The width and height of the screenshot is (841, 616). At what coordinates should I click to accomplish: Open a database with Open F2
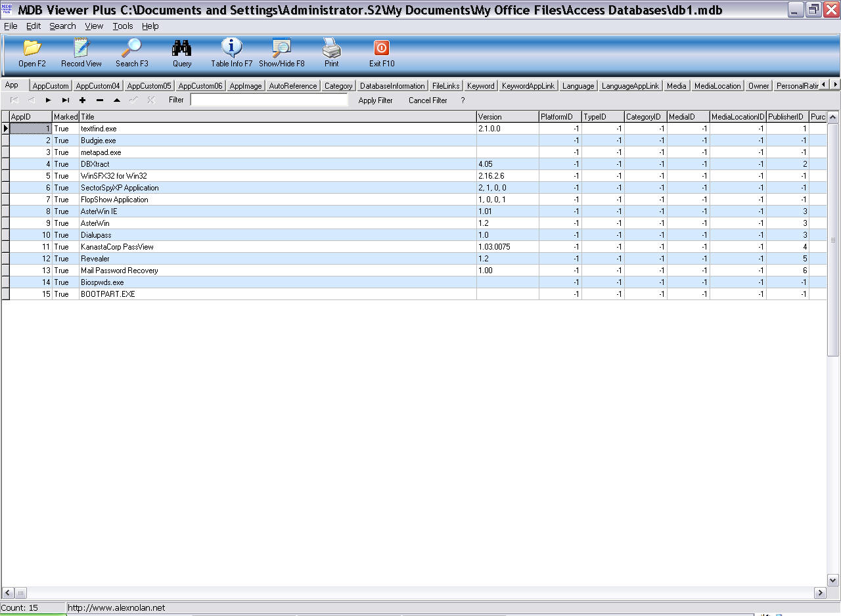(x=32, y=53)
